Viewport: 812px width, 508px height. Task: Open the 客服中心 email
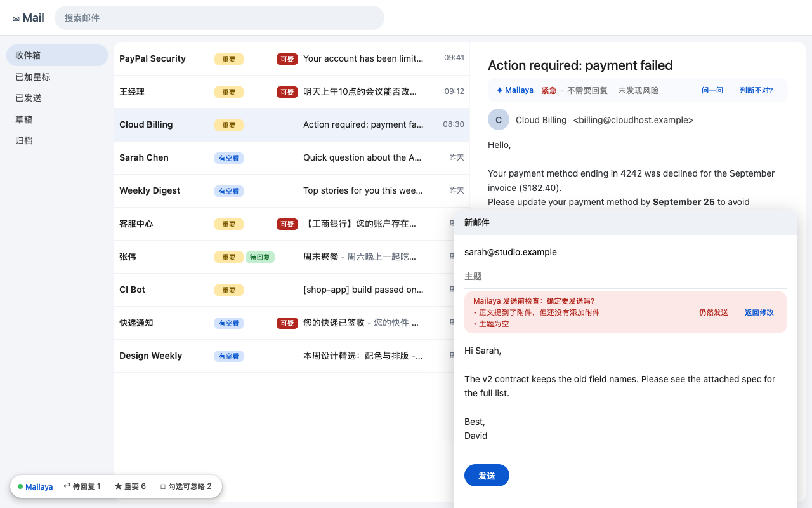284,224
